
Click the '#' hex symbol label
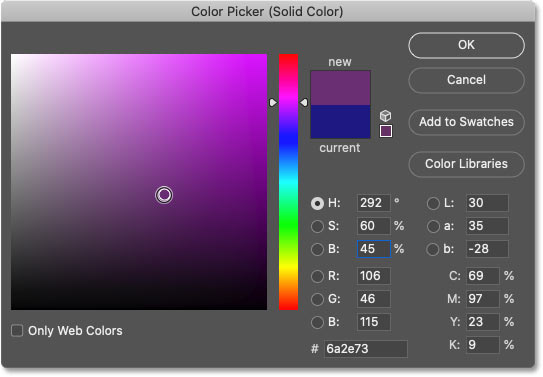(314, 349)
